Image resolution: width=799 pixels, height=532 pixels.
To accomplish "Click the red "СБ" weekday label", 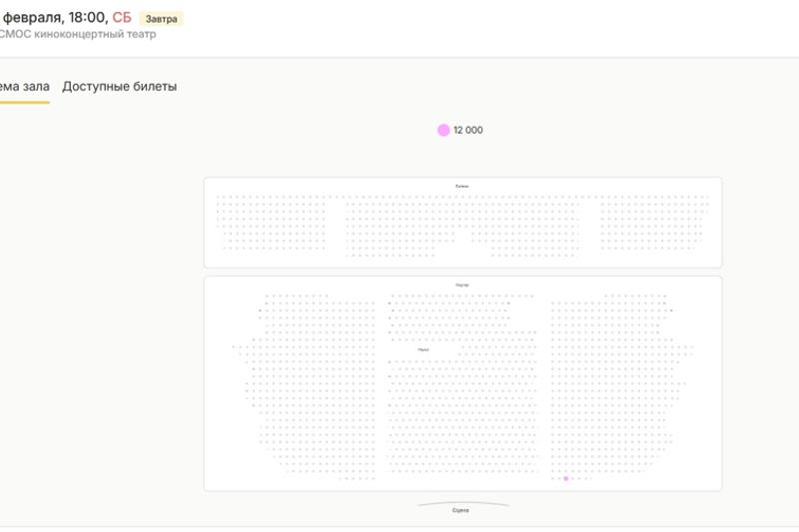I will [x=122, y=17].
